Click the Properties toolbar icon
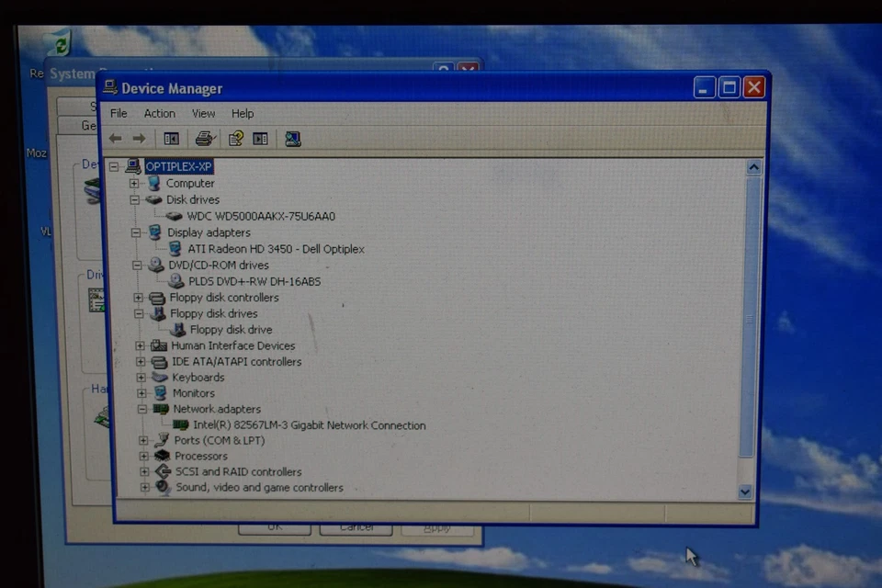This screenshot has height=588, width=882. click(x=260, y=138)
